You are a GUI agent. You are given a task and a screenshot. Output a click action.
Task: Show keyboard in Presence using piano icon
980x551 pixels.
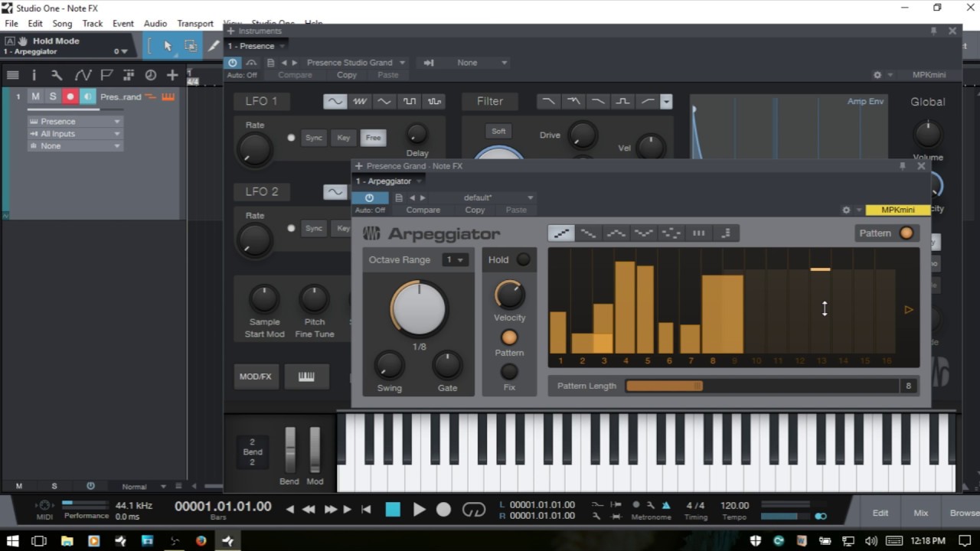(306, 377)
